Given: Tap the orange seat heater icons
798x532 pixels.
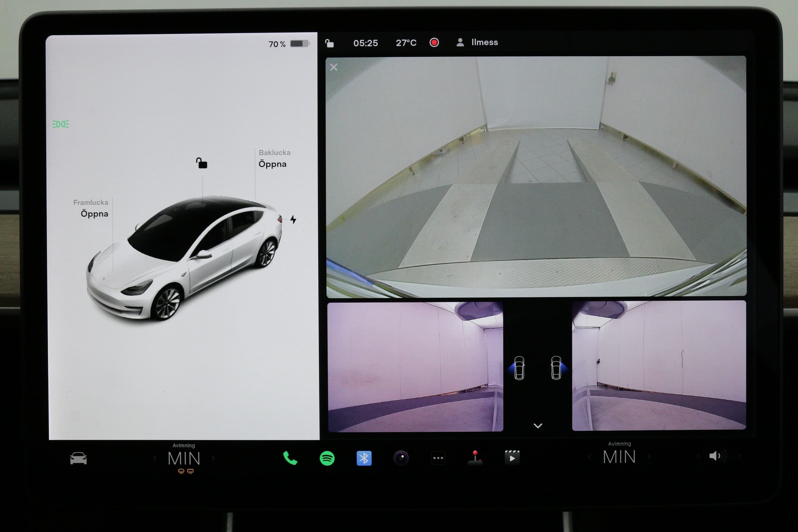Looking at the screenshot, I should (x=186, y=471).
